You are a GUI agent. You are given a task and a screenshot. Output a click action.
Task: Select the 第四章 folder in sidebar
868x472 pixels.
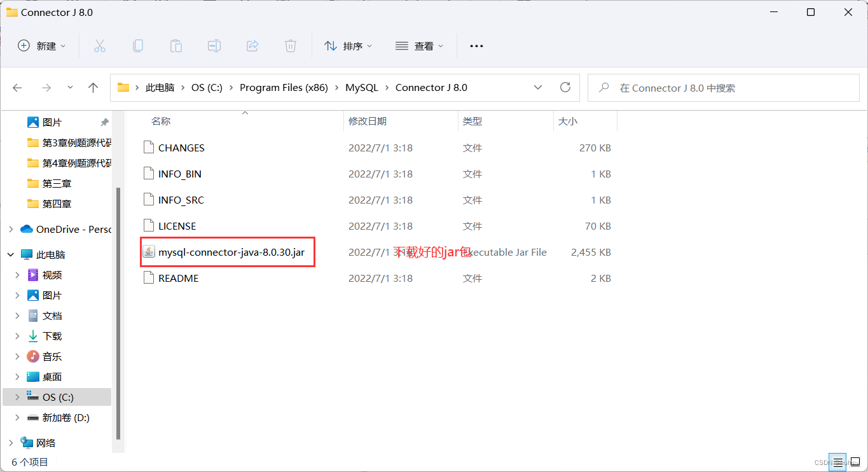(57, 204)
